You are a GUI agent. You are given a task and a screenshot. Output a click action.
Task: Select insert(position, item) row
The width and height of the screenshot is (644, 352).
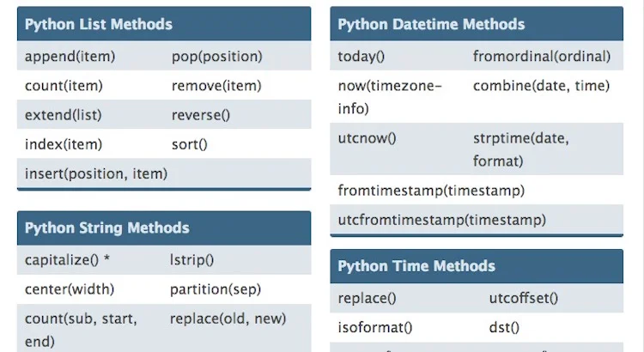164,173
